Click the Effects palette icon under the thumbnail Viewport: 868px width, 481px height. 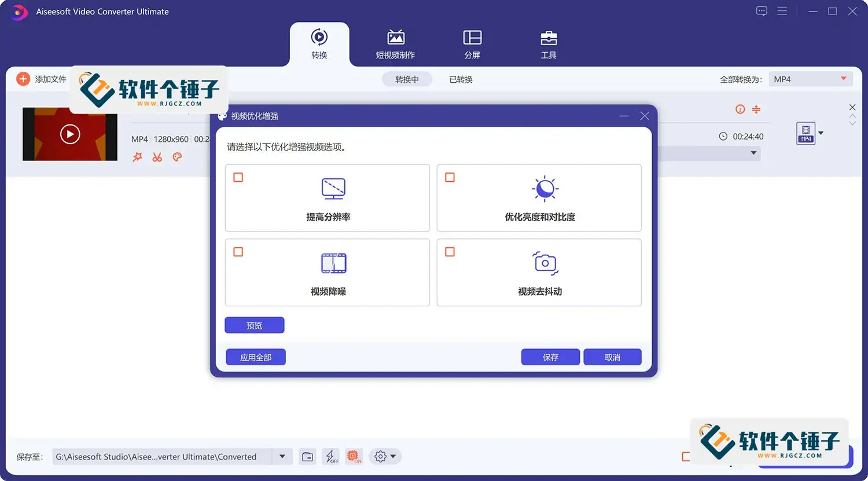pos(177,157)
